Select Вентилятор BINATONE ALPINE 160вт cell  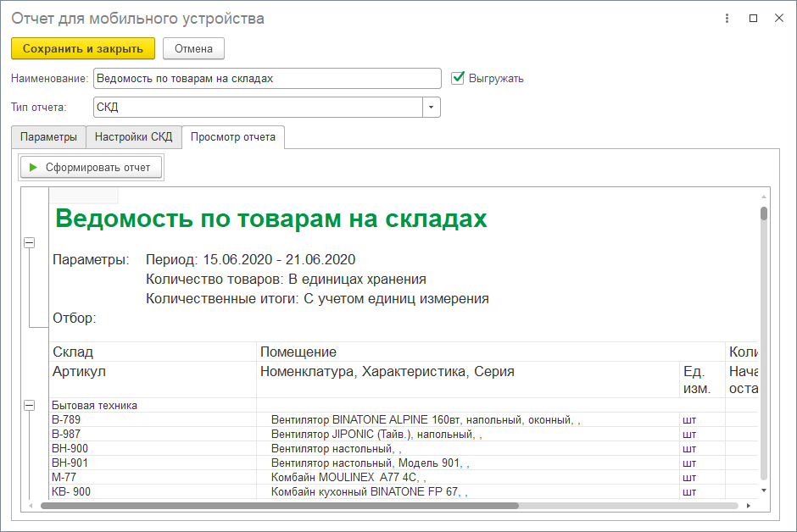click(468, 420)
